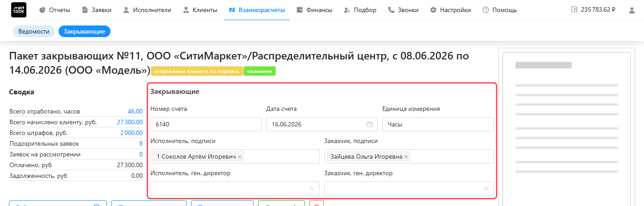Switch to the Клиенты section
Viewport: 644px width, 206px height.
click(200, 10)
